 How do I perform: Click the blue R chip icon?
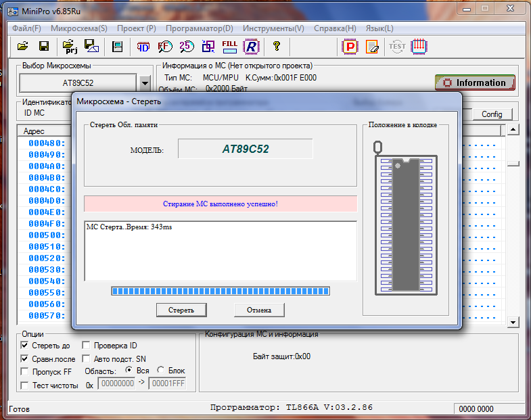(252, 47)
